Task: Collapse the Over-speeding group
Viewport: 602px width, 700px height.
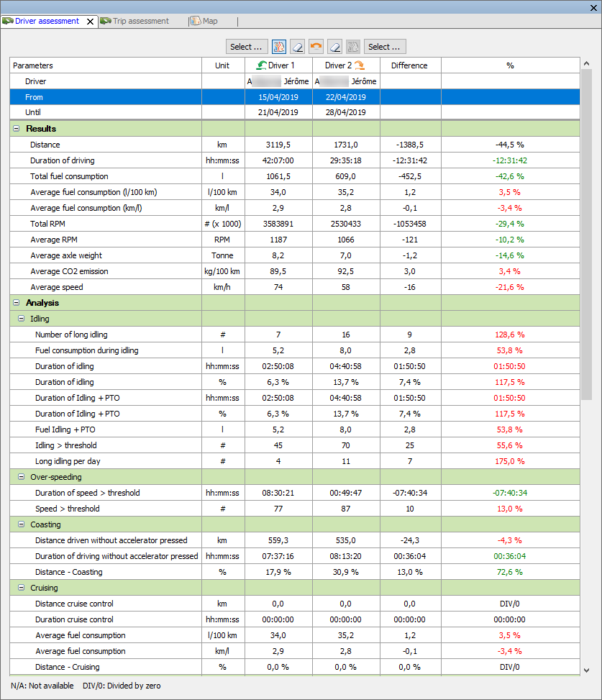Action: [21, 477]
